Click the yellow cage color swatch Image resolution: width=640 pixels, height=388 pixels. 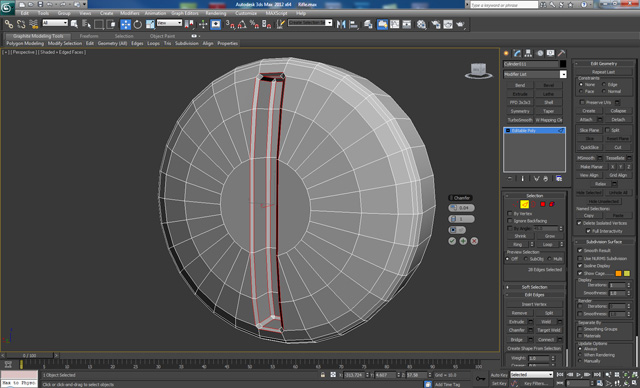[627, 273]
